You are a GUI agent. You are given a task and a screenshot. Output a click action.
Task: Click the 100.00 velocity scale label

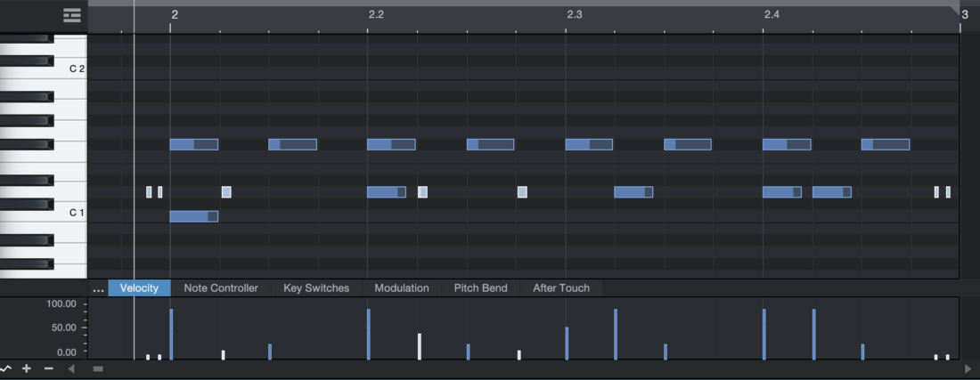click(x=61, y=303)
